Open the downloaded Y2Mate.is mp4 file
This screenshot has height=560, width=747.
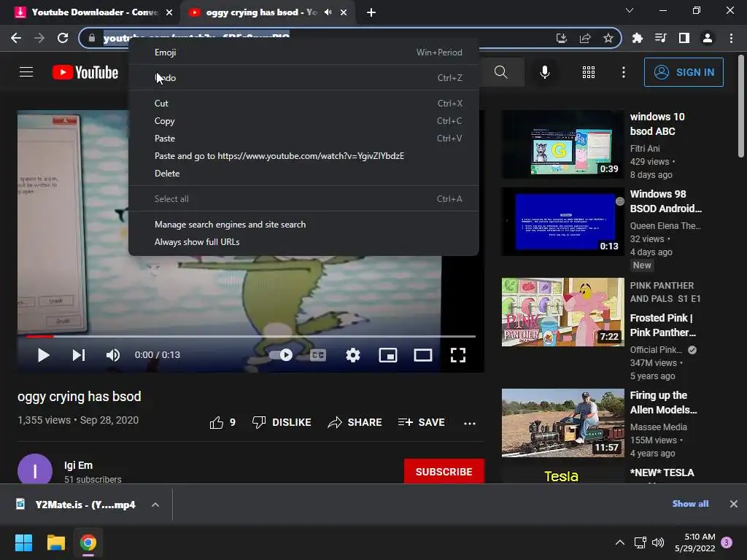76,505
